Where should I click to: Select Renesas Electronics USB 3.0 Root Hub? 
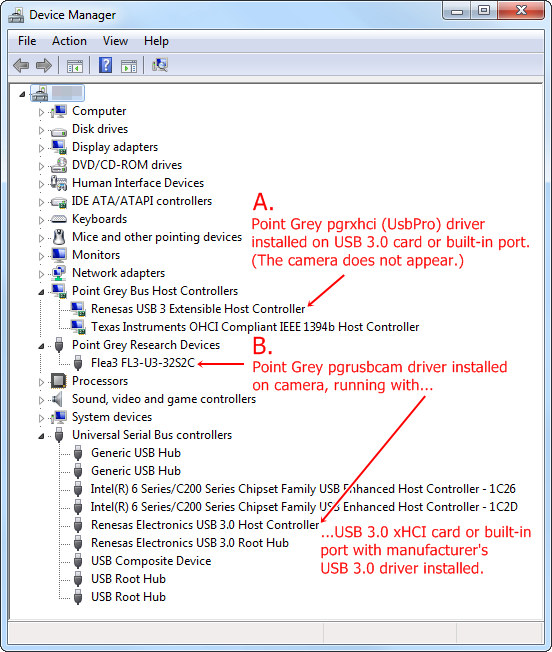coord(190,543)
